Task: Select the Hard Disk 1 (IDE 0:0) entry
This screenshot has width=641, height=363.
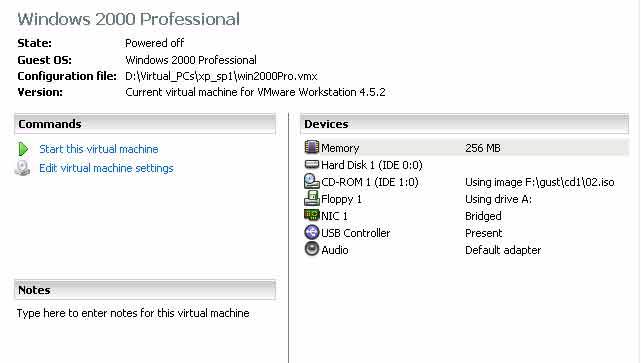Action: (372, 165)
